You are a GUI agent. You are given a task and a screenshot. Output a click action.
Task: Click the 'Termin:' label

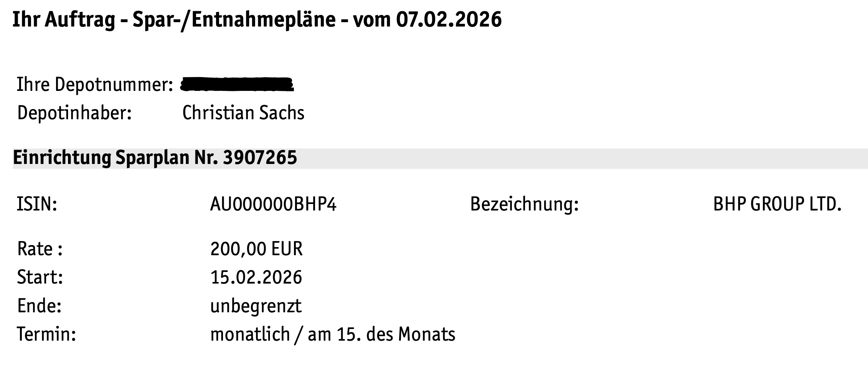46,334
